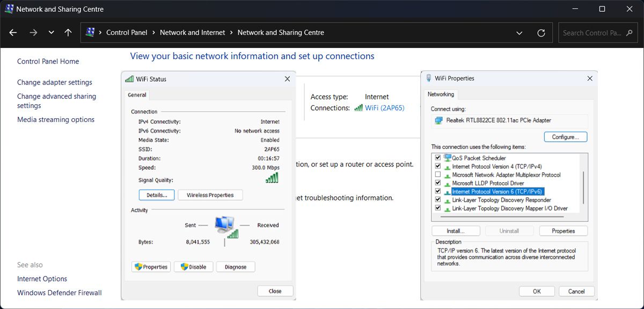This screenshot has width=644, height=309.
Task: Click the Wireless Properties button
Action: pyautogui.click(x=210, y=195)
